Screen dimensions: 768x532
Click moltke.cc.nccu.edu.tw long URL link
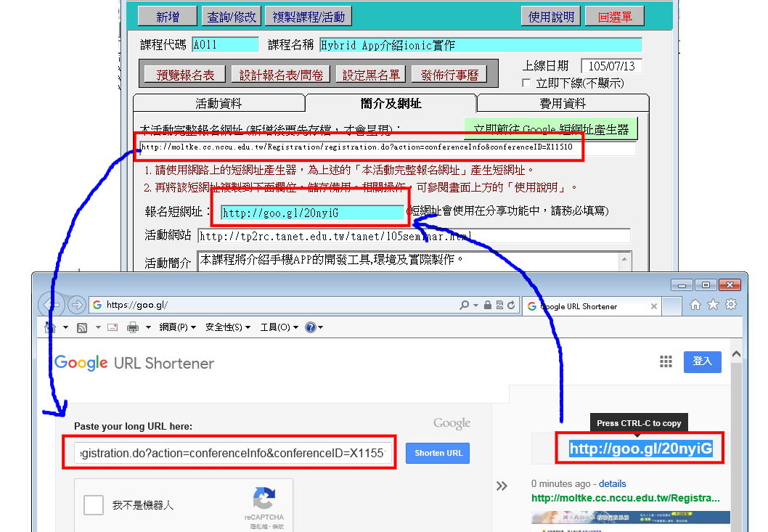pos(626,498)
